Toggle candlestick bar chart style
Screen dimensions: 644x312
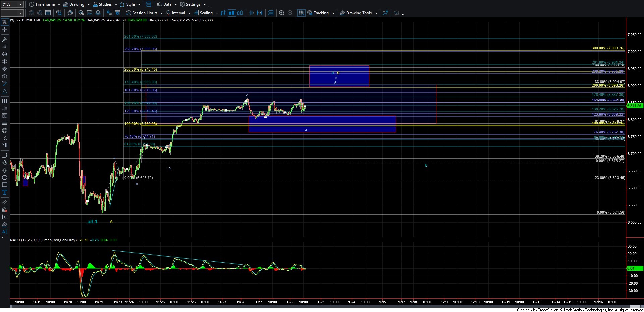coord(231,13)
